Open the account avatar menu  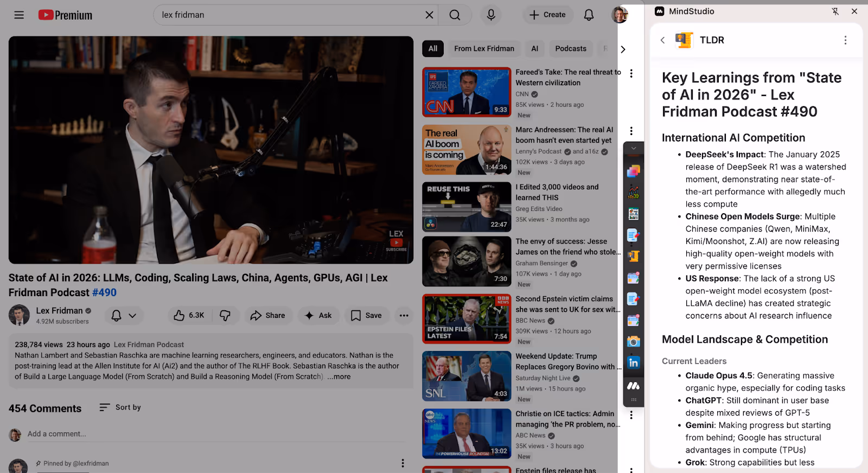tap(619, 15)
